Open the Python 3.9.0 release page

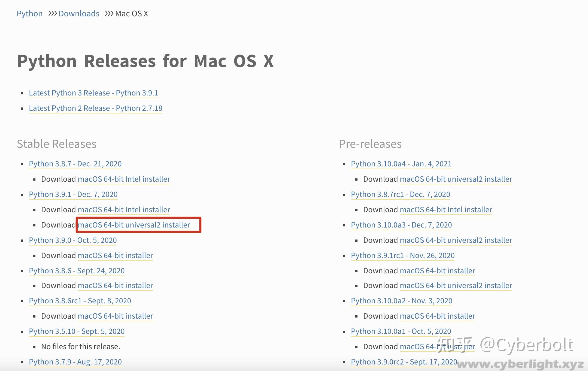[72, 240]
